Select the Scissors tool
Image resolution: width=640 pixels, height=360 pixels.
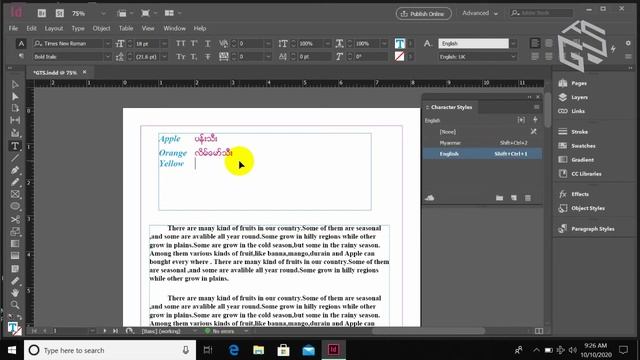click(15, 220)
